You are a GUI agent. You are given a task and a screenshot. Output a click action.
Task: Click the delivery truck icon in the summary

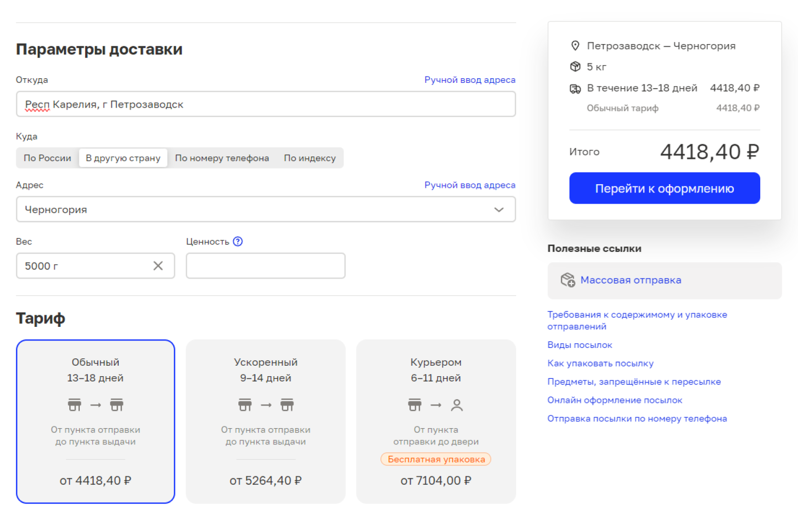click(575, 89)
